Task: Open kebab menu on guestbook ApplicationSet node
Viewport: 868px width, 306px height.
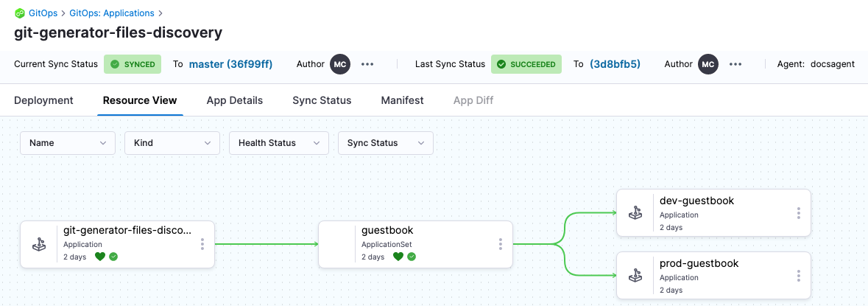Action: pyautogui.click(x=501, y=244)
